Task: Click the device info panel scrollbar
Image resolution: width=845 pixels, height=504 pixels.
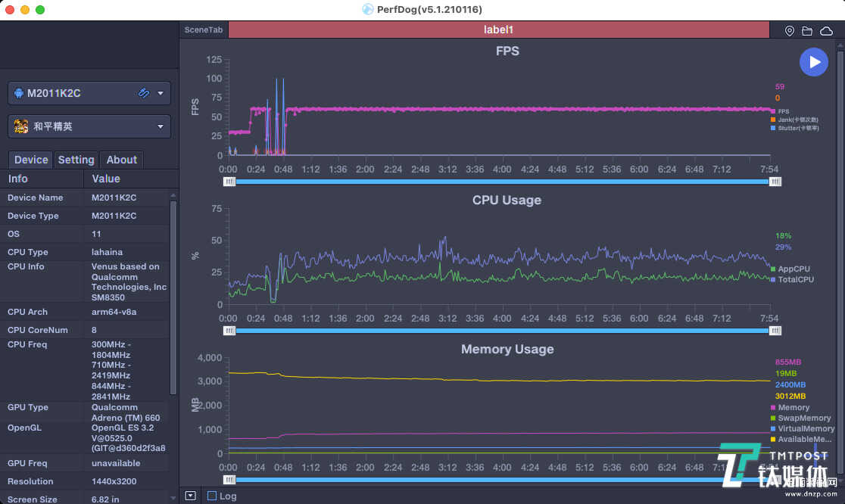Action: tap(173, 297)
